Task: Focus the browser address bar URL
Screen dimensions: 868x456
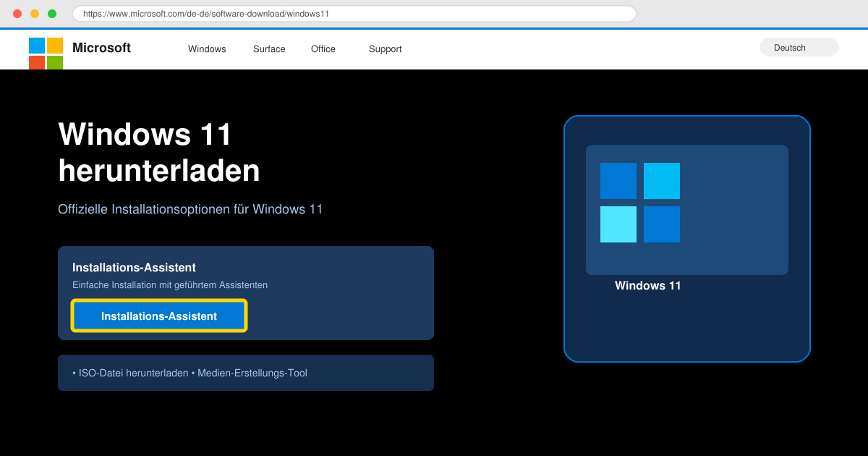Action: pyautogui.click(x=354, y=14)
